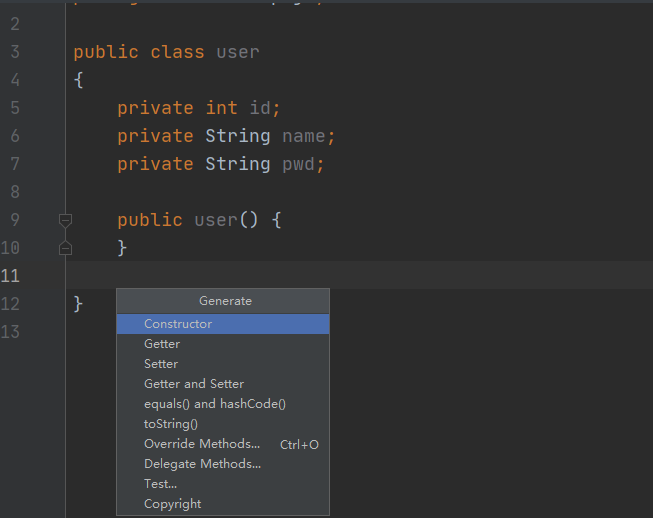Select Getter and Setter entry

pyautogui.click(x=223, y=384)
